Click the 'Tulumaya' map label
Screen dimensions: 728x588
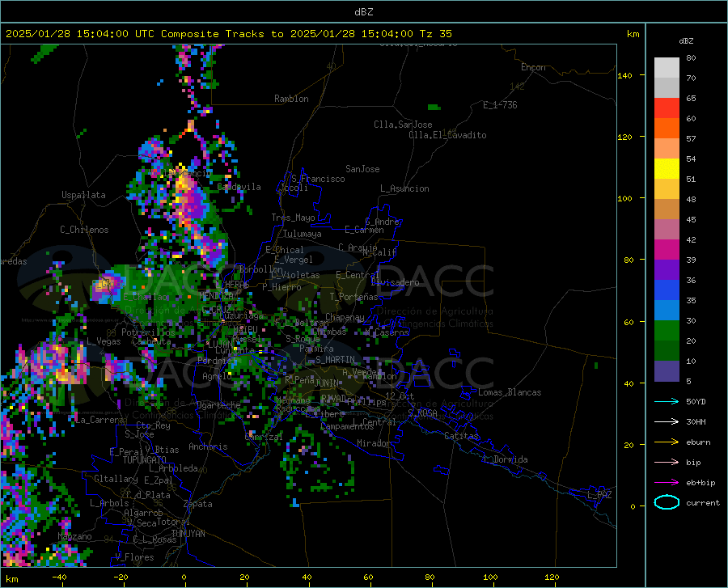(x=303, y=234)
